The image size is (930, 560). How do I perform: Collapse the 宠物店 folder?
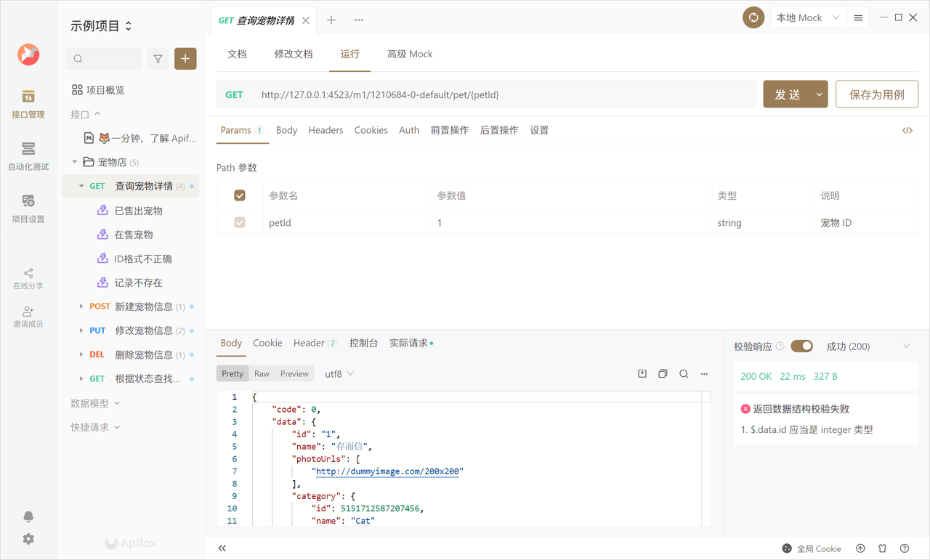pyautogui.click(x=75, y=162)
